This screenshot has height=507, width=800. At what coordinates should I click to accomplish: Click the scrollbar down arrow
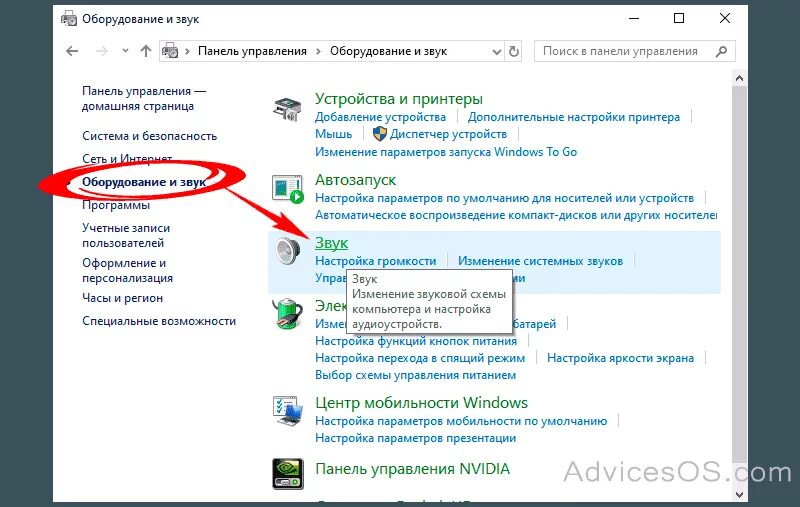739,494
